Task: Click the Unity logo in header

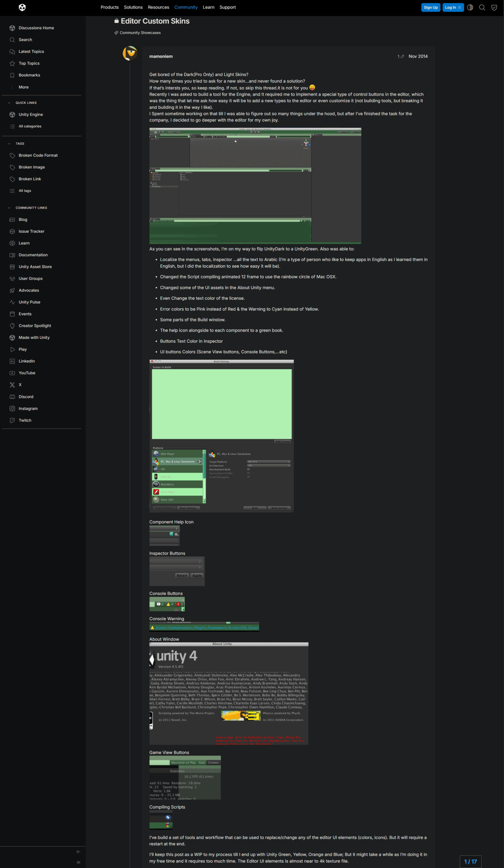Action: pyautogui.click(x=22, y=7)
